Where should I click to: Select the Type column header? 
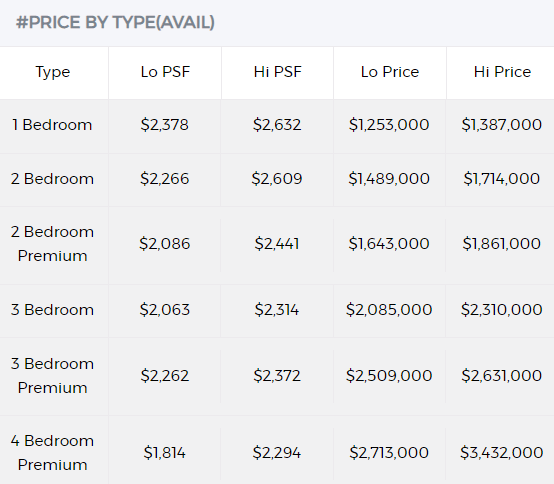[x=53, y=72]
